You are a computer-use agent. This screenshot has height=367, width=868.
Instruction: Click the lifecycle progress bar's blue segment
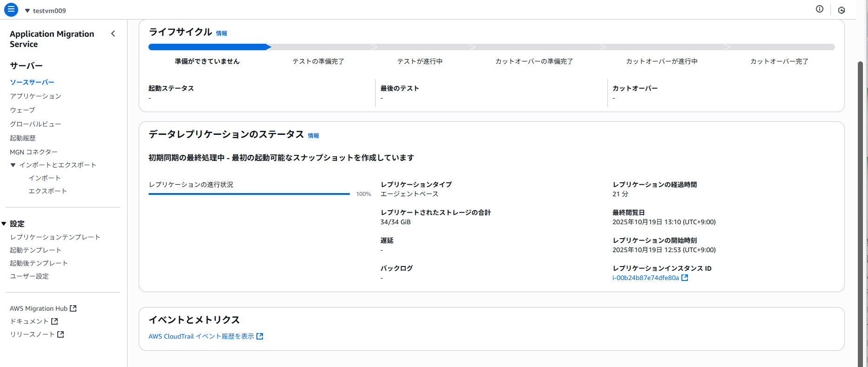(x=209, y=47)
